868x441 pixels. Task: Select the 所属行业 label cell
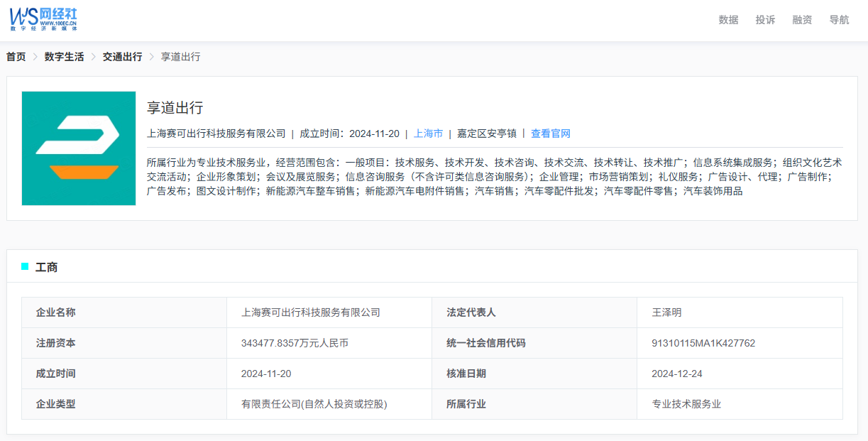coord(534,404)
